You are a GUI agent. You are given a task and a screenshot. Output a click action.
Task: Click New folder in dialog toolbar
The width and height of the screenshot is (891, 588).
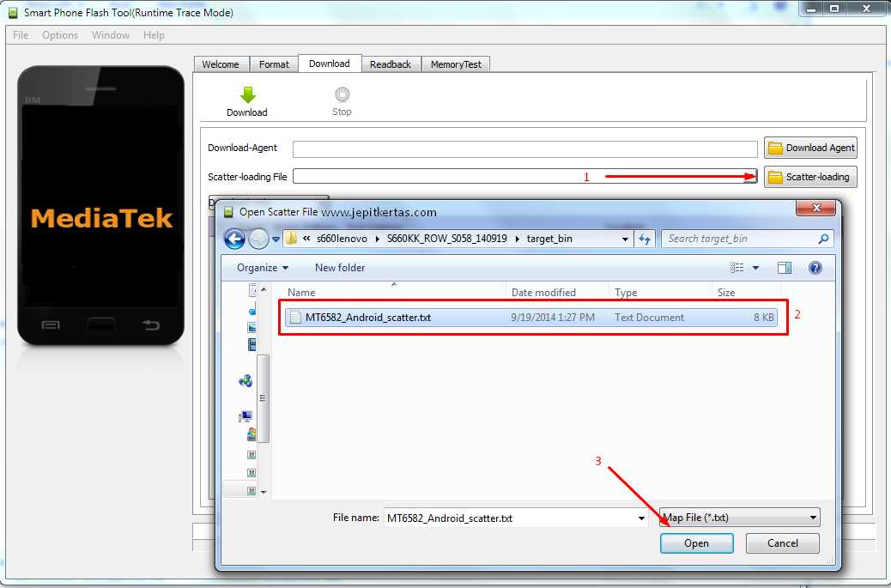point(340,268)
